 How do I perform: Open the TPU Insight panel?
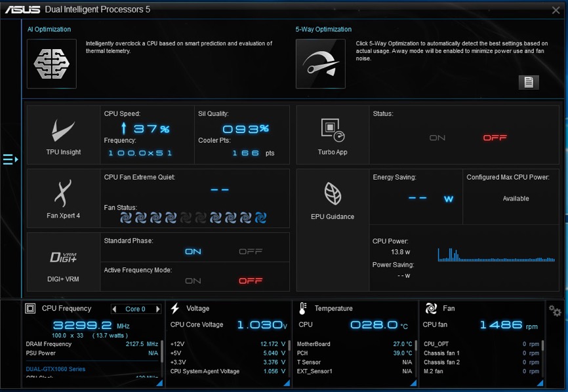(64, 135)
